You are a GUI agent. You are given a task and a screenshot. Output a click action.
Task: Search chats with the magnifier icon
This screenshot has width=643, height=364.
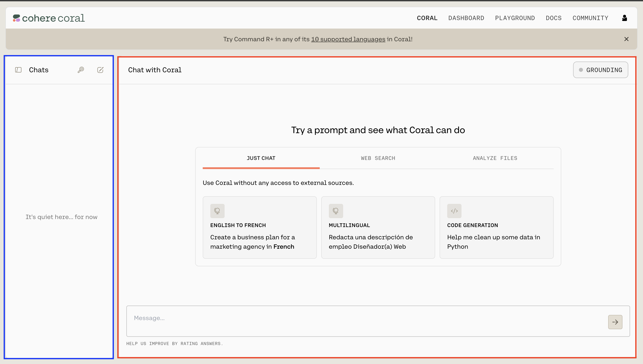(x=81, y=70)
